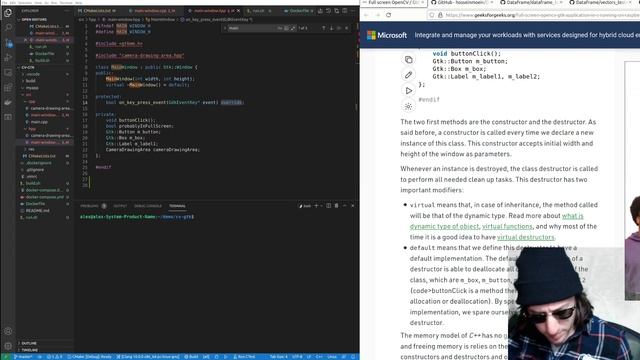
Task: Open Accounts icon at bottom of activity bar
Action: click(8, 331)
